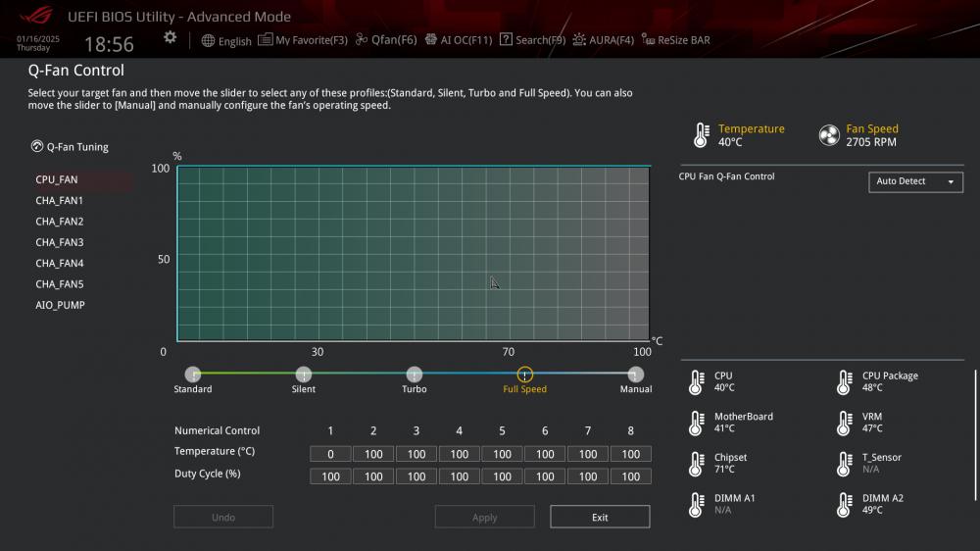Start Q-Fan Tuning
The width and height of the screenshot is (980, 551).
click(x=70, y=147)
